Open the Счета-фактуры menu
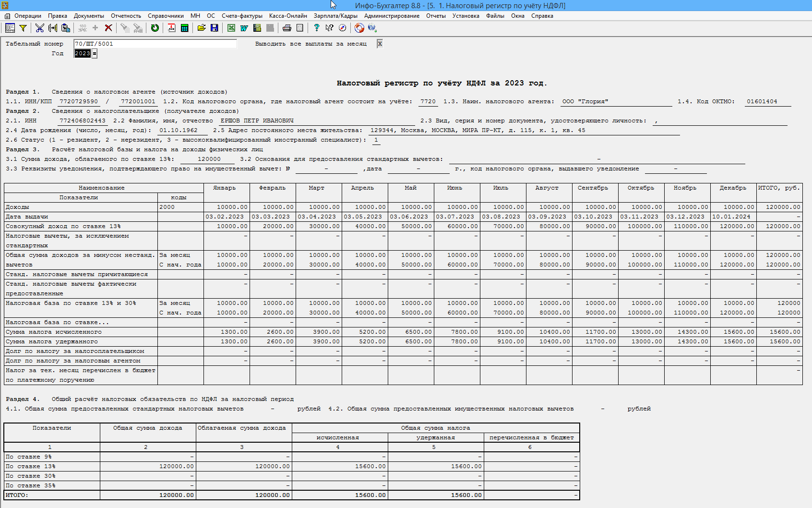Image resolution: width=812 pixels, height=508 pixels. [x=242, y=16]
